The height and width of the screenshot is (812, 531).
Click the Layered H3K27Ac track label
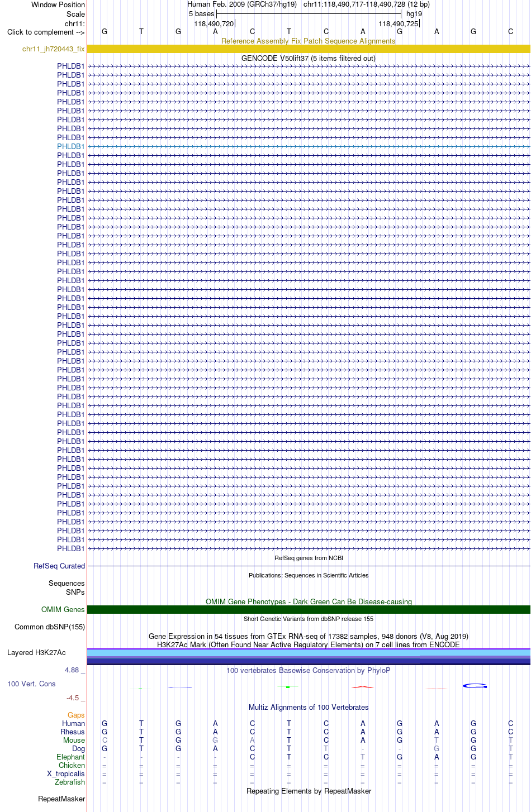(x=36, y=652)
